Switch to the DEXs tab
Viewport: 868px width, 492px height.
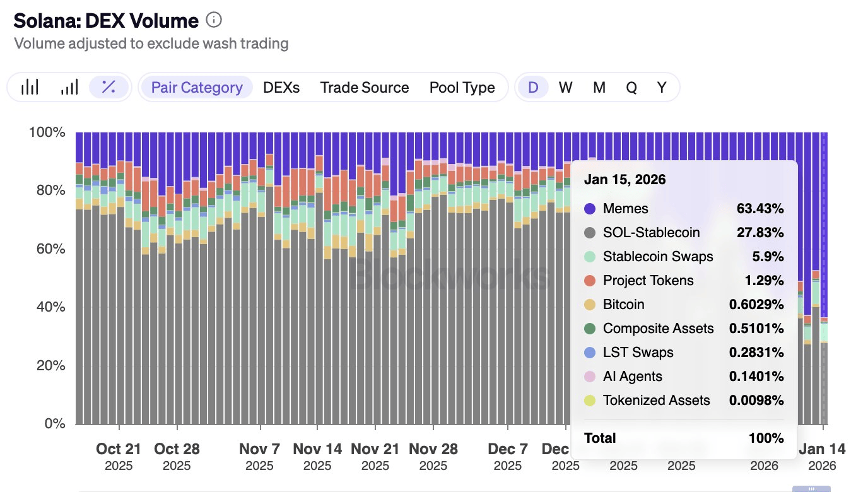click(281, 87)
